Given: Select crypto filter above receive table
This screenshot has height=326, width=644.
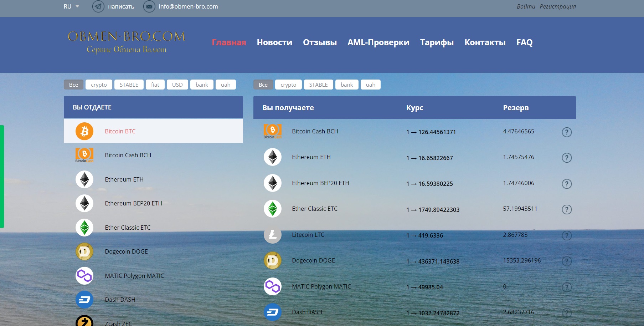Looking at the screenshot, I should click(288, 85).
